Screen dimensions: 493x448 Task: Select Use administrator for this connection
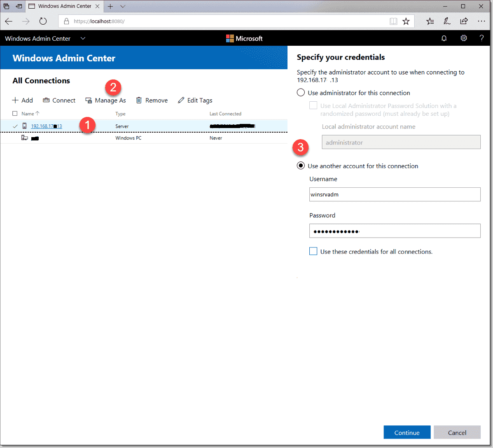tap(301, 93)
